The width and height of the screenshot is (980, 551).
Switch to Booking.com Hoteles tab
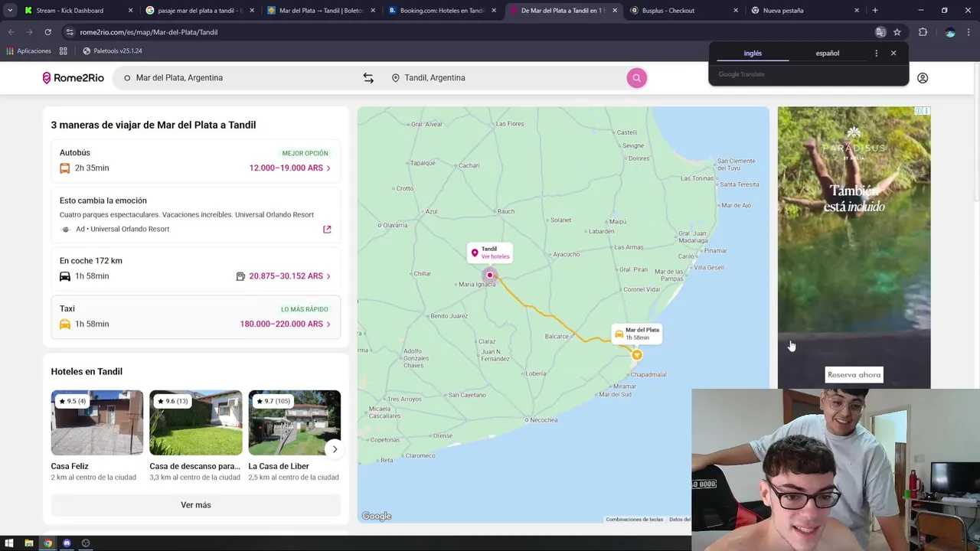tap(442, 11)
